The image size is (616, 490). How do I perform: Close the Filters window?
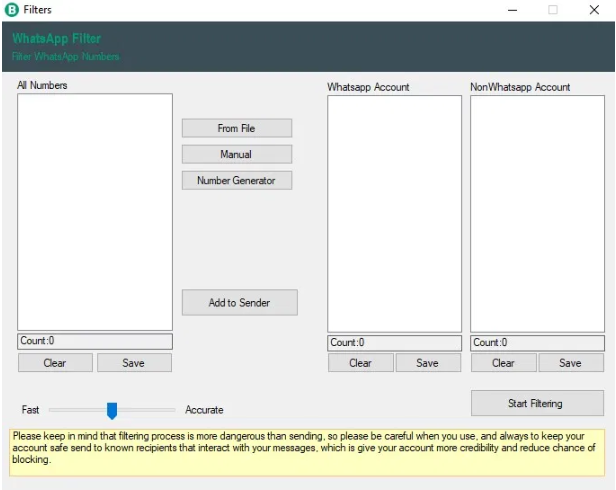(594, 10)
